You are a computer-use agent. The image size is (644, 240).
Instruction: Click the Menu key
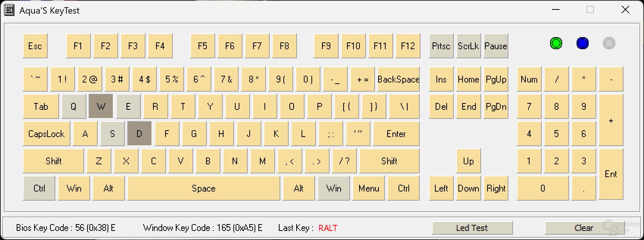click(369, 188)
